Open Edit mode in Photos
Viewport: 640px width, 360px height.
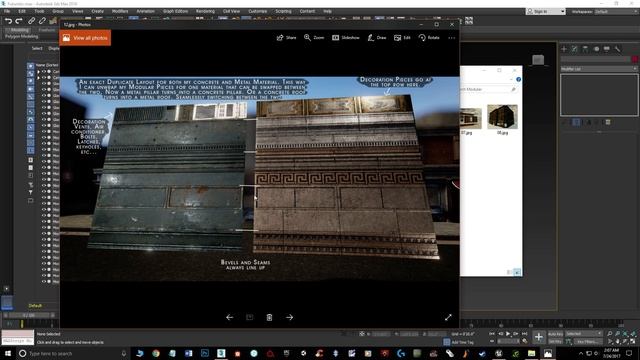pos(402,38)
